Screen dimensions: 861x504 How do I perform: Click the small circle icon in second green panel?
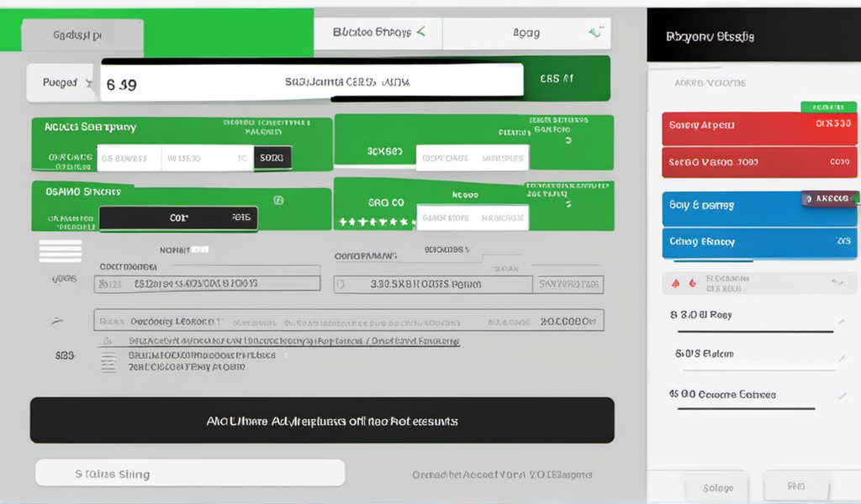279,200
